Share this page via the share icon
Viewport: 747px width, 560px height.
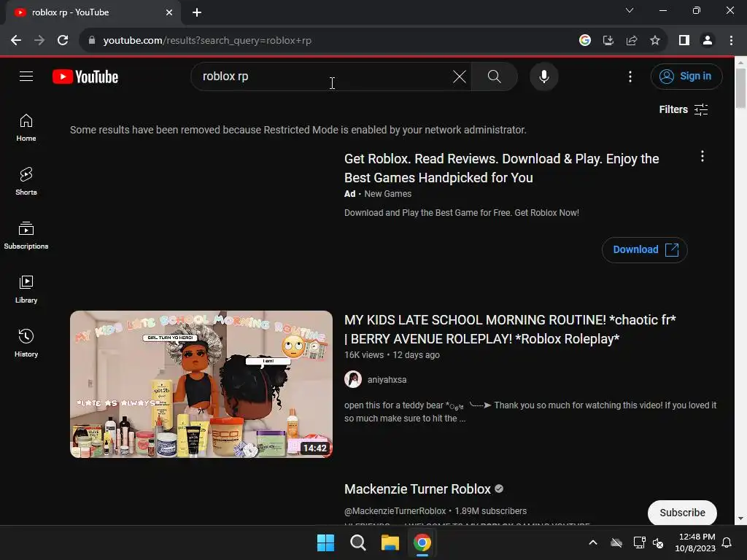click(632, 41)
